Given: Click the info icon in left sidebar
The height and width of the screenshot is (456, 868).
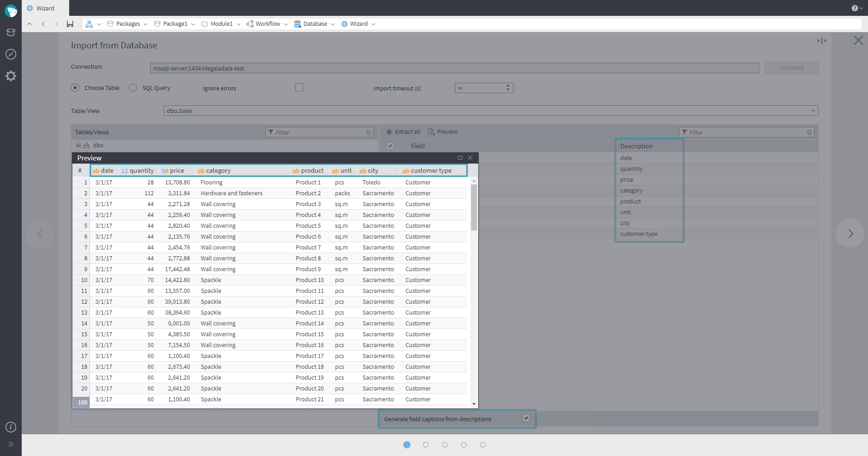Looking at the screenshot, I should pyautogui.click(x=11, y=427).
